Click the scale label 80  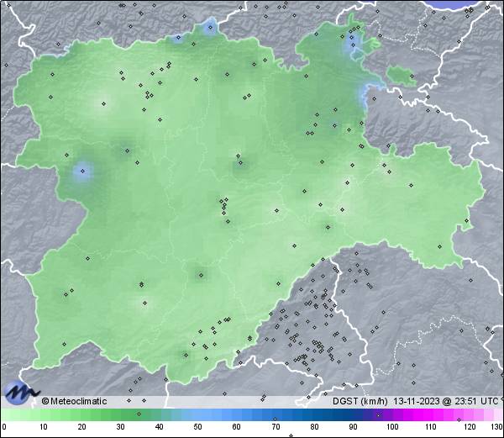point(314,427)
